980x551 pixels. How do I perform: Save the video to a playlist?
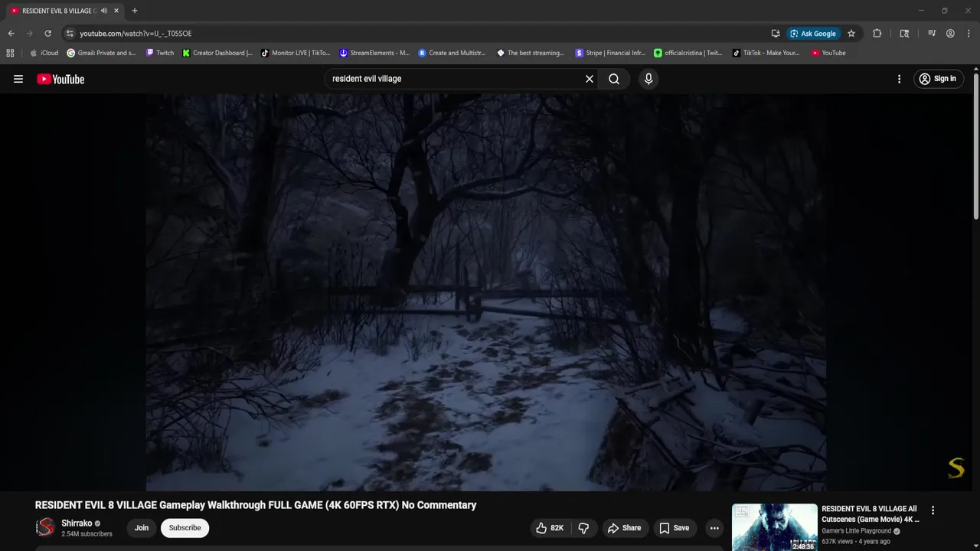click(x=674, y=528)
